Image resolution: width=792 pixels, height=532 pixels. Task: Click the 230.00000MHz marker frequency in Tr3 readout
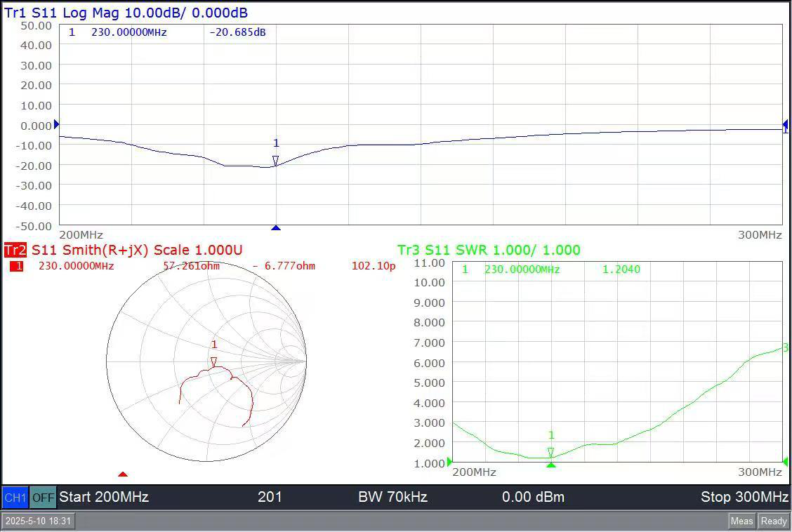pyautogui.click(x=522, y=270)
